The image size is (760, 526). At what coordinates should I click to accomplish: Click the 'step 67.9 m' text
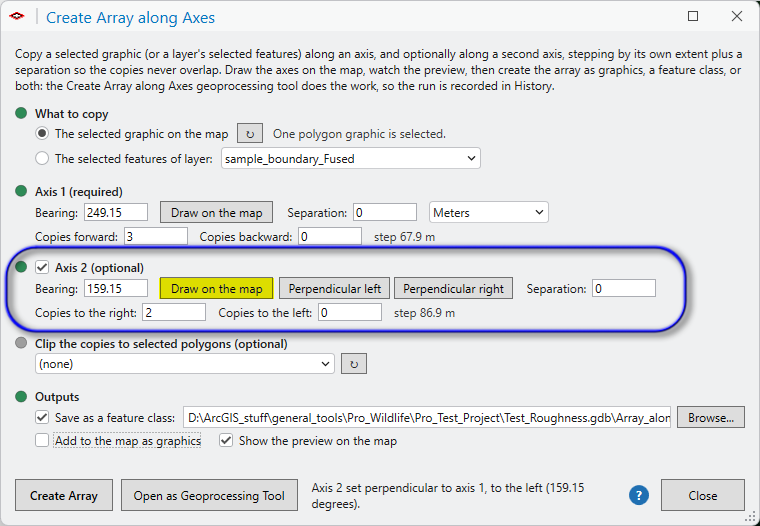(404, 237)
